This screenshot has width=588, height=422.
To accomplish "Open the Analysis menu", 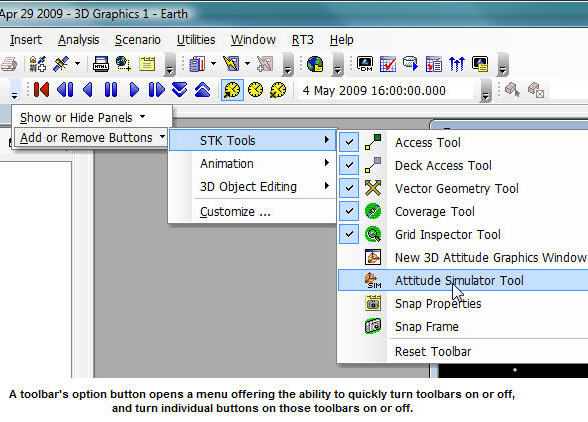I will (x=78, y=40).
